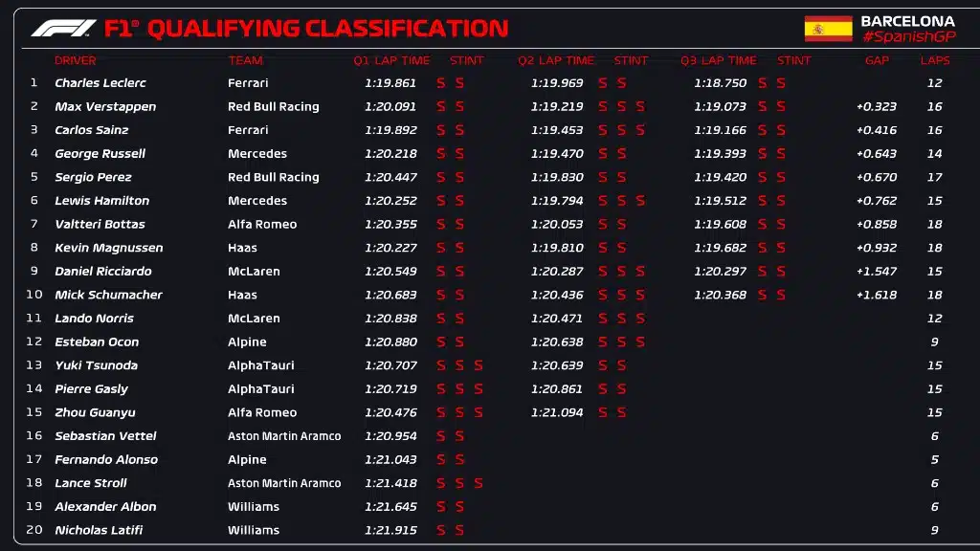Select driver Fernando Alonso
Screen dimensions: 980x551
(106, 459)
